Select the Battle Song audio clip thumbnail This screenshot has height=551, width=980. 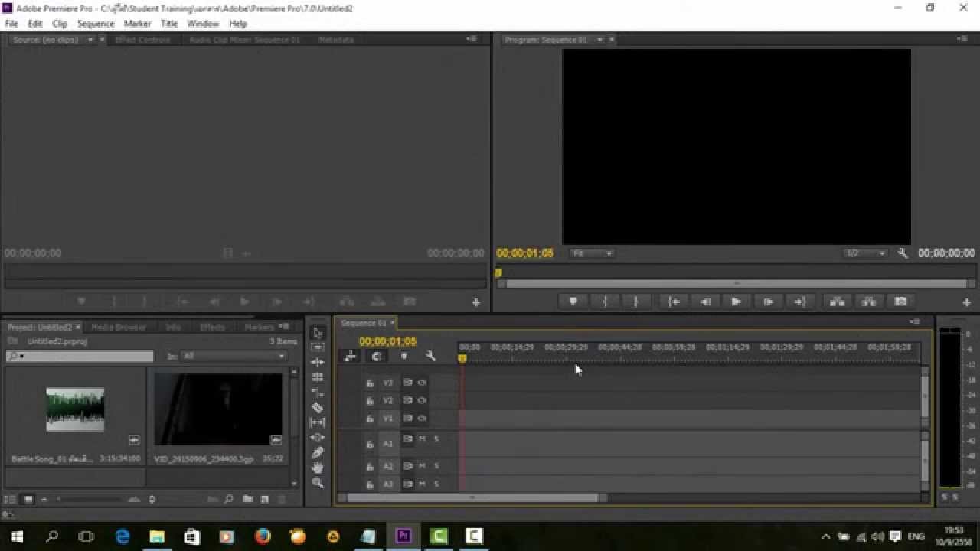coord(75,409)
